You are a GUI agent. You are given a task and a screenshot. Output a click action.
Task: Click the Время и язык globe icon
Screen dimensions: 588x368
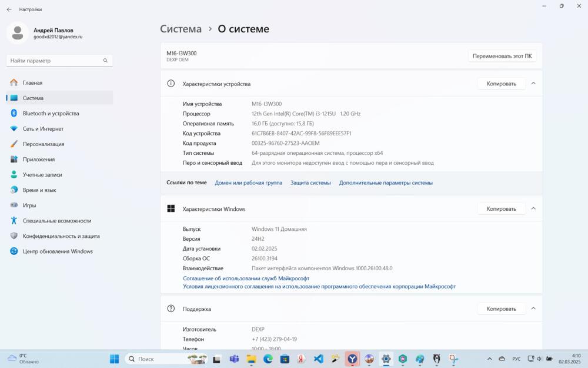coord(14,190)
